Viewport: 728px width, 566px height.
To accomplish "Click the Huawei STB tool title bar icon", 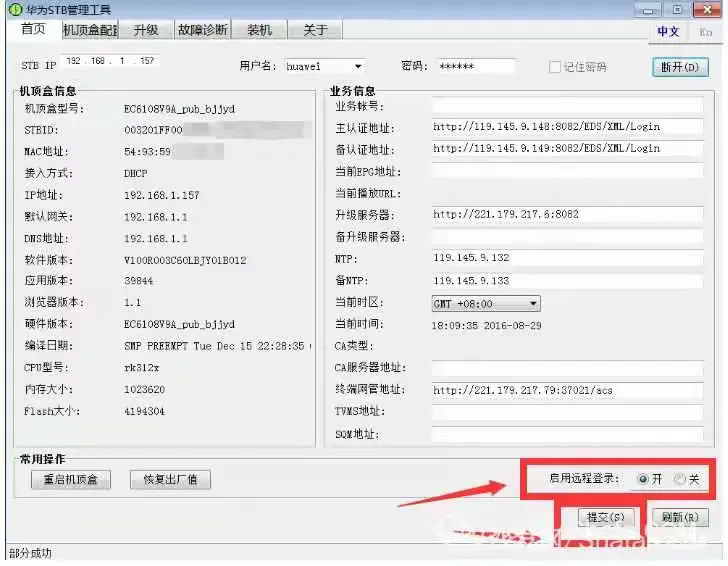I will [x=13, y=10].
